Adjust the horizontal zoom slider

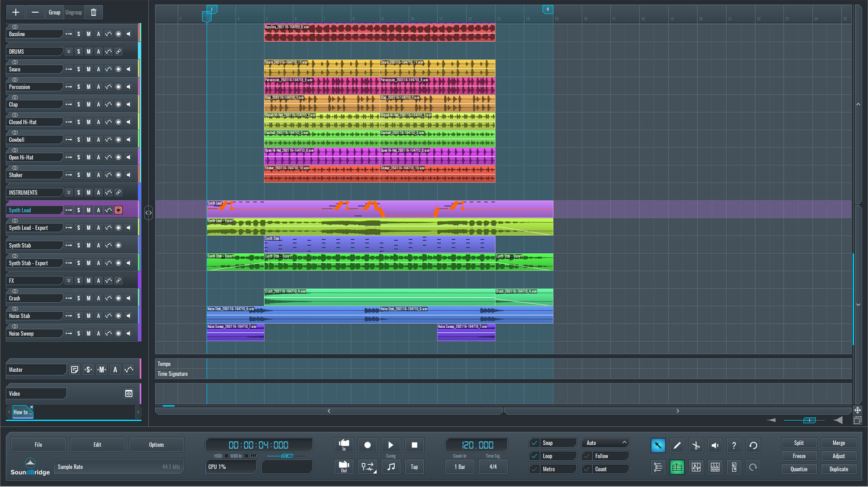point(808,420)
